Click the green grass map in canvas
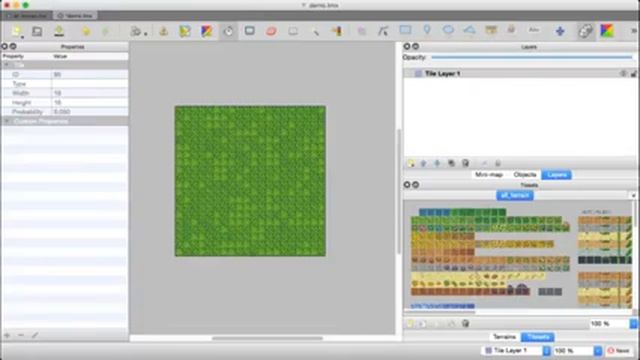 tap(250, 181)
